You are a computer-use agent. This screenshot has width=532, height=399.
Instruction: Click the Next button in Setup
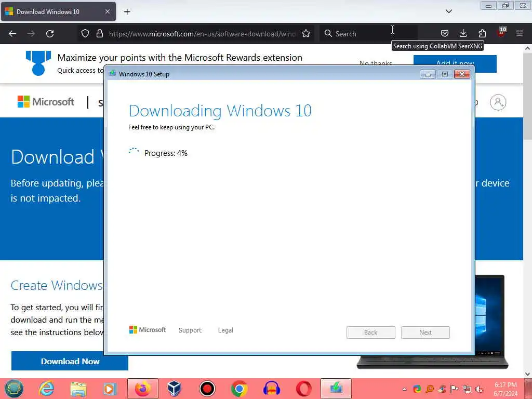click(x=425, y=332)
